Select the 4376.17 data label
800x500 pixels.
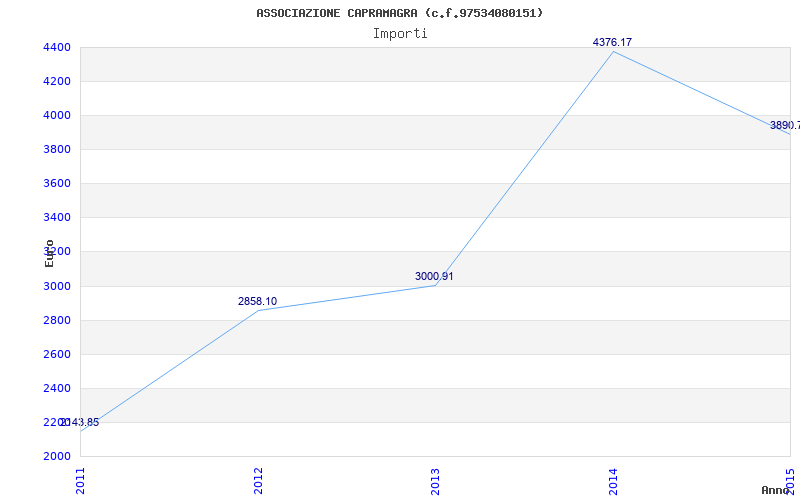tap(612, 42)
